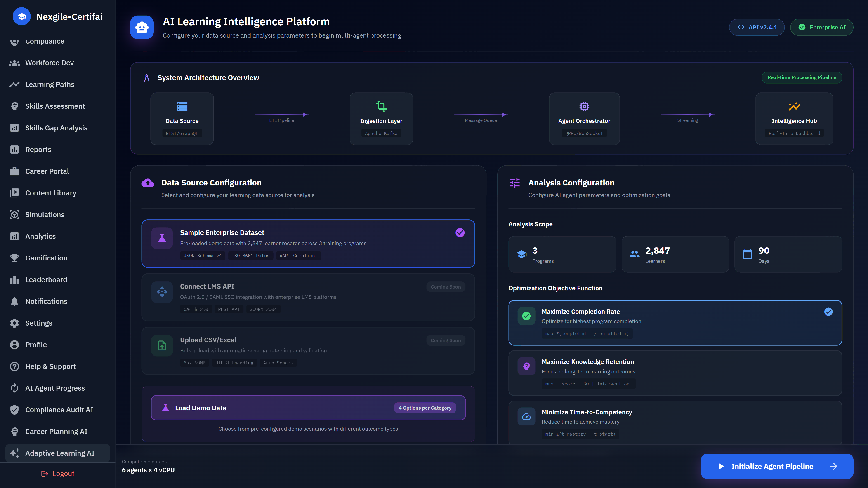Open the 4 Options per Category selector
868x488 pixels.
point(425,408)
